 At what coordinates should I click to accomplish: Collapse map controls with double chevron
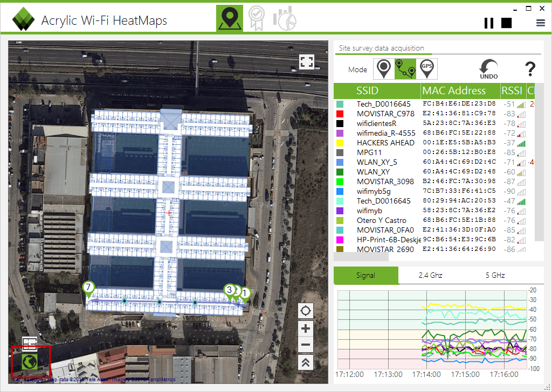click(306, 362)
